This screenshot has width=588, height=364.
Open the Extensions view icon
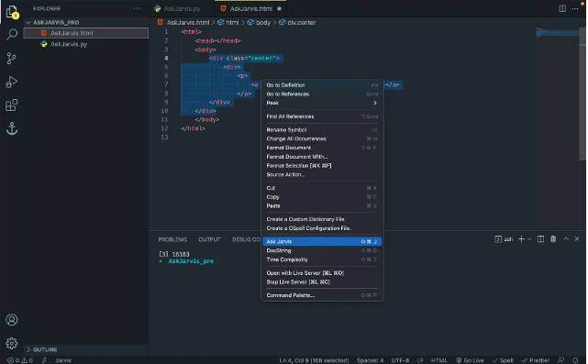click(12, 105)
